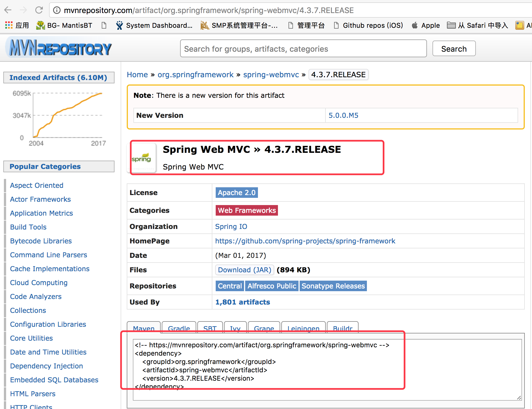Open Bytecode Libraries category
The width and height of the screenshot is (532, 409).
[x=41, y=241]
